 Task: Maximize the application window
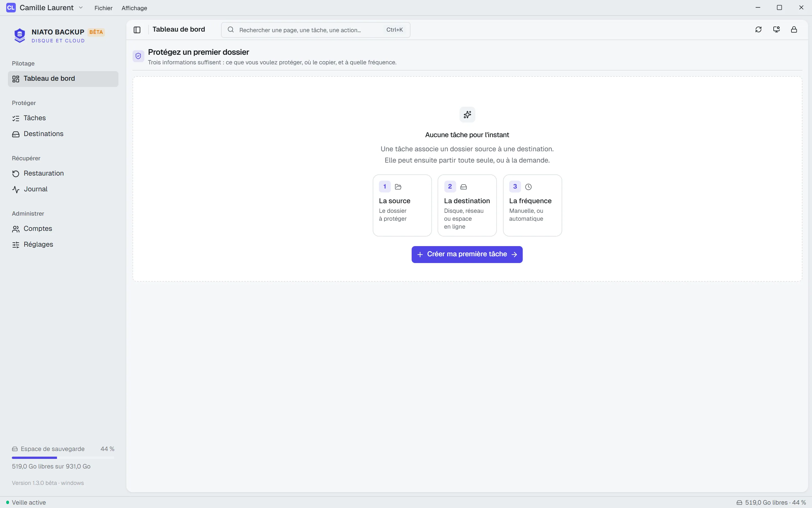coord(780,8)
